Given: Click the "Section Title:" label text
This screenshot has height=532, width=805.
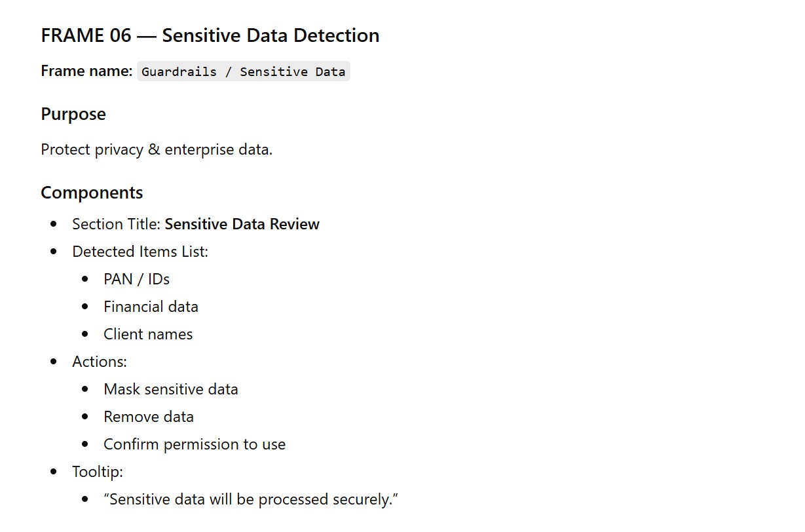Looking at the screenshot, I should tap(117, 224).
